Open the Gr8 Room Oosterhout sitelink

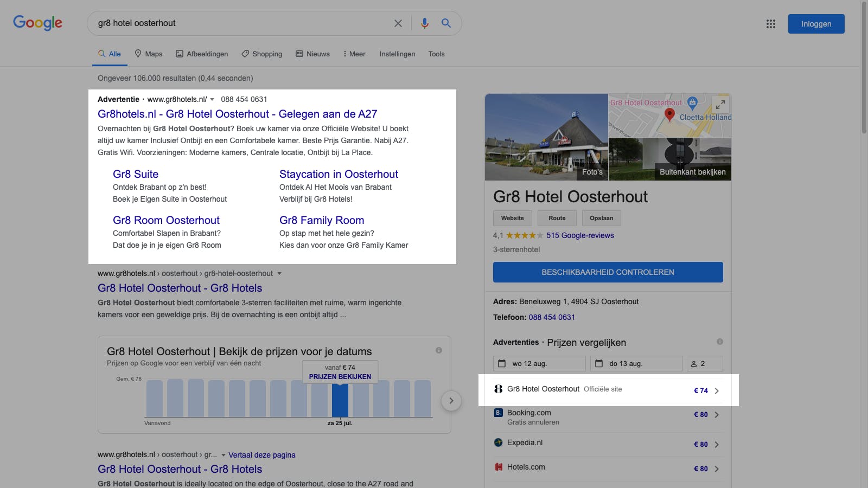coord(166,220)
